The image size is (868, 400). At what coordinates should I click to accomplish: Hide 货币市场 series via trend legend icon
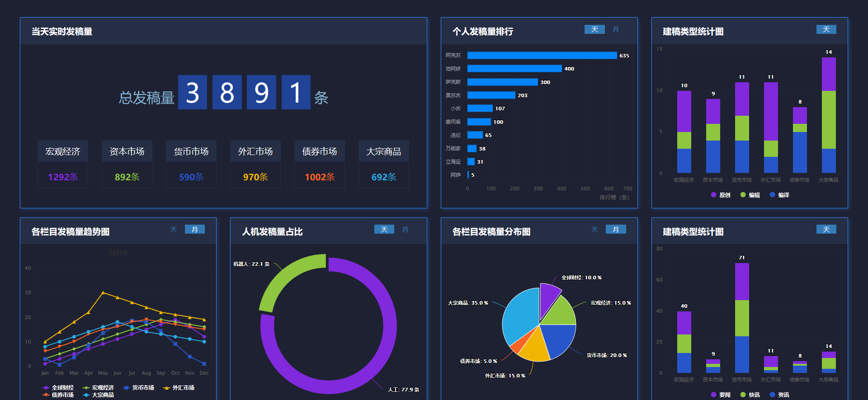127,388
